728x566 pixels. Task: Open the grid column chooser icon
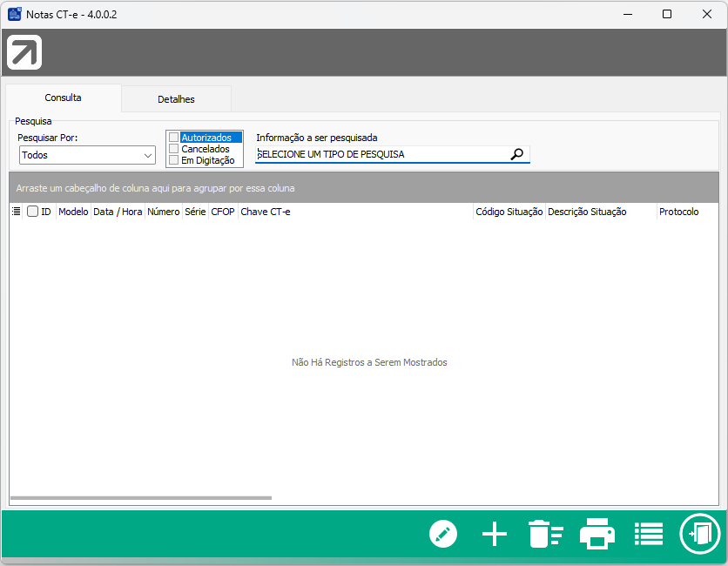[x=17, y=212]
